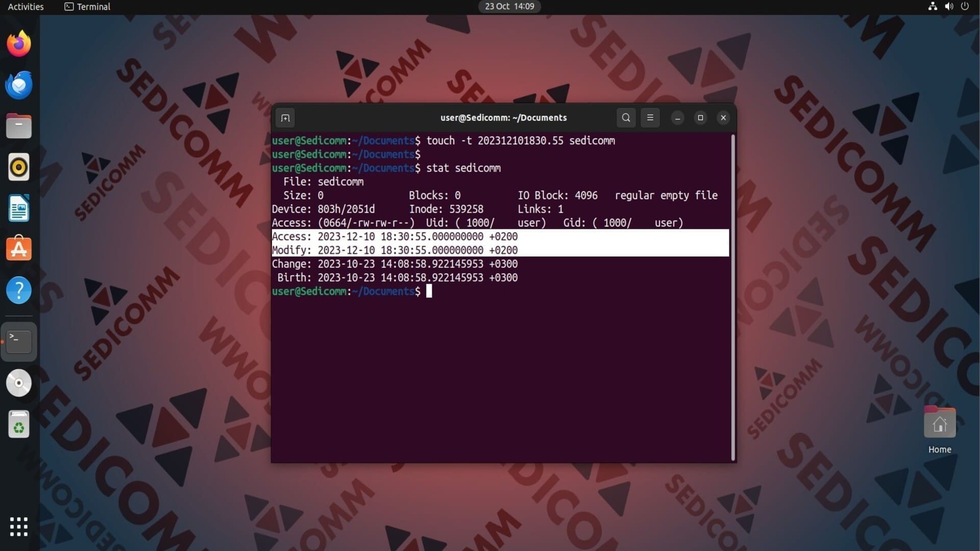Launch Thunderbird mail client
The width and height of the screenshot is (980, 551).
(x=19, y=85)
